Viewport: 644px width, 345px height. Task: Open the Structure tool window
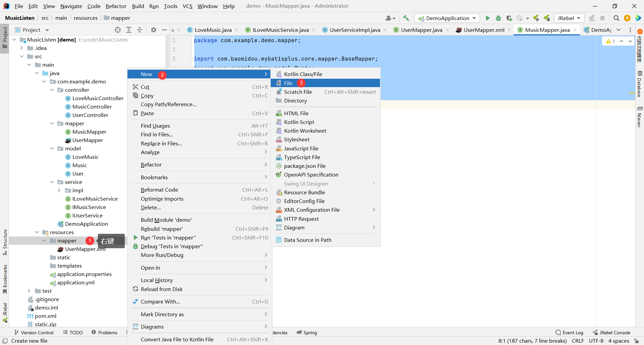5,242
